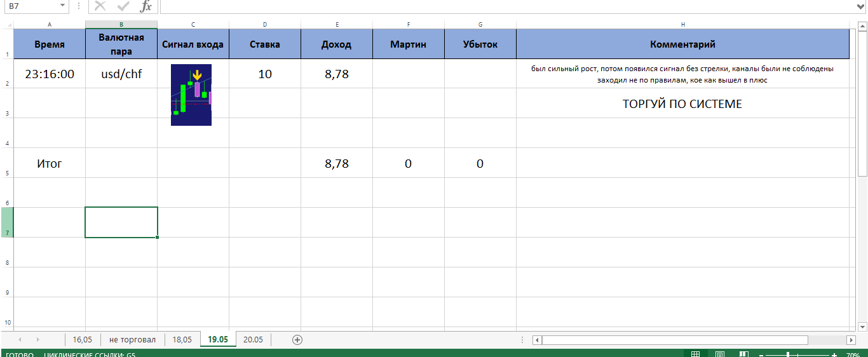Select the candlestick chart signal image

(191, 95)
